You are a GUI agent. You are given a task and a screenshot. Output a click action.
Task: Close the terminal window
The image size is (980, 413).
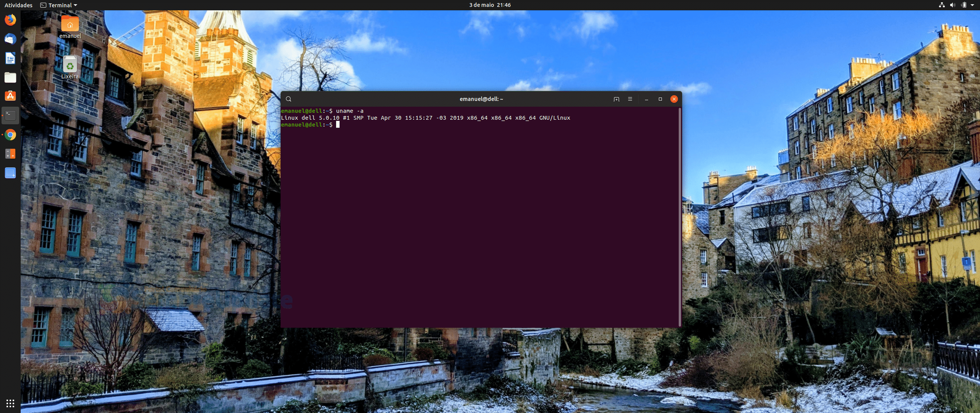click(x=674, y=99)
